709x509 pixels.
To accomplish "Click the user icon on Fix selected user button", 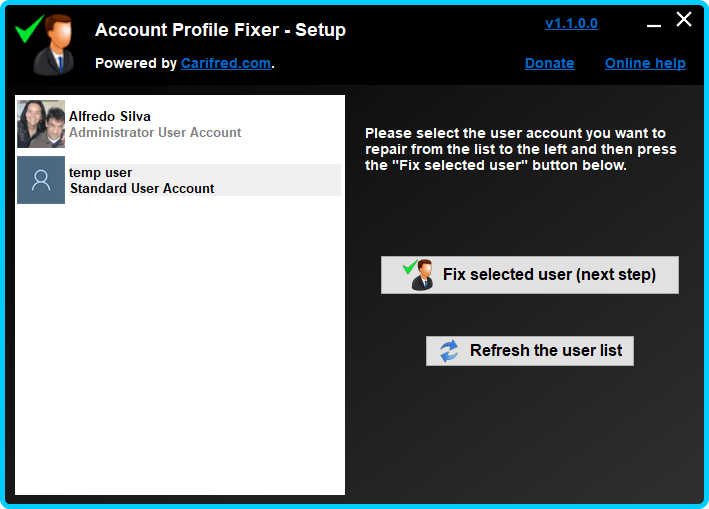I will coord(419,274).
